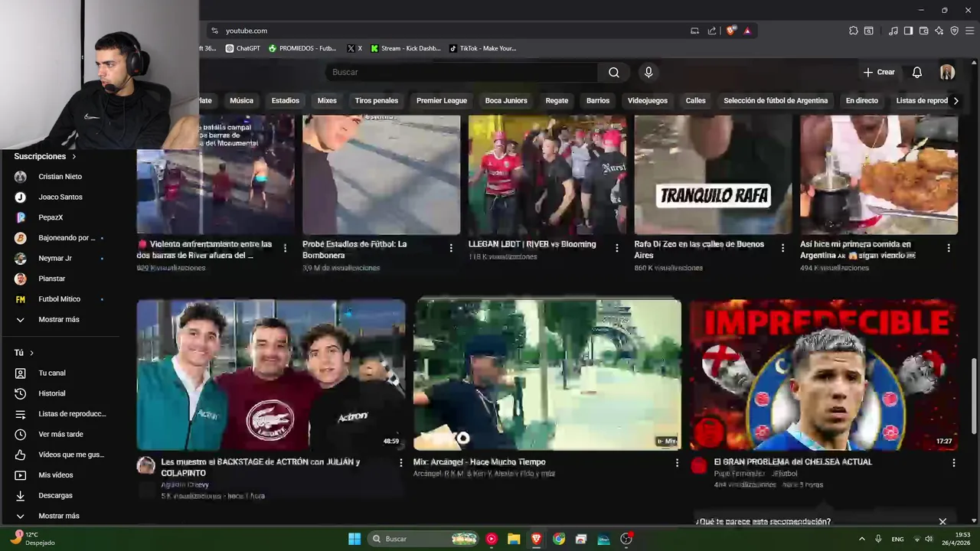The height and width of the screenshot is (551, 980).
Task: Expand Mostrar más under Descargas
Action: tap(60, 516)
